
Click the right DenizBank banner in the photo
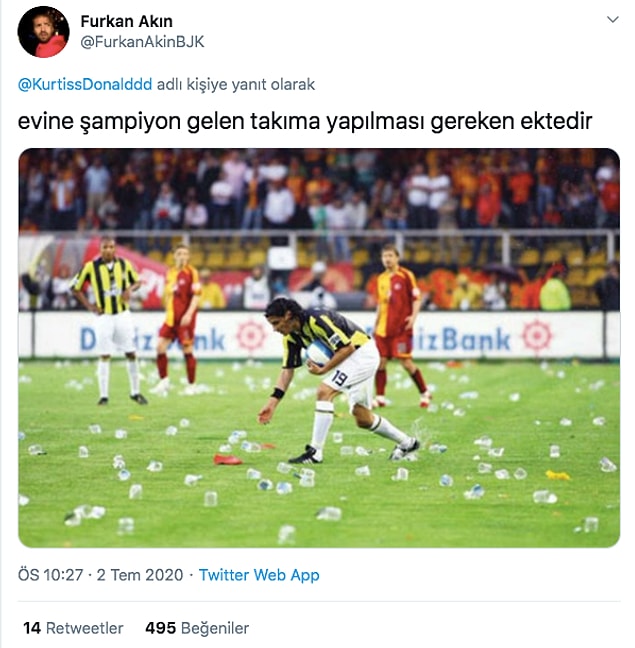click(483, 337)
